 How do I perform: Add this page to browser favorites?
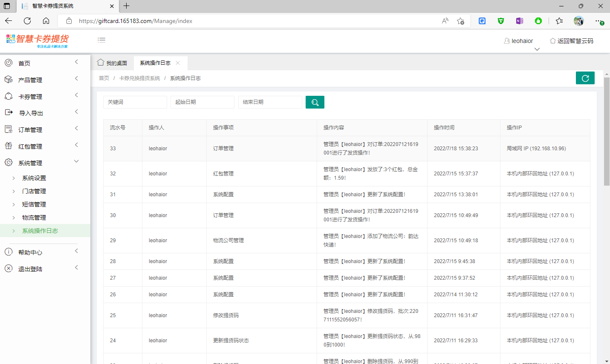click(x=460, y=21)
